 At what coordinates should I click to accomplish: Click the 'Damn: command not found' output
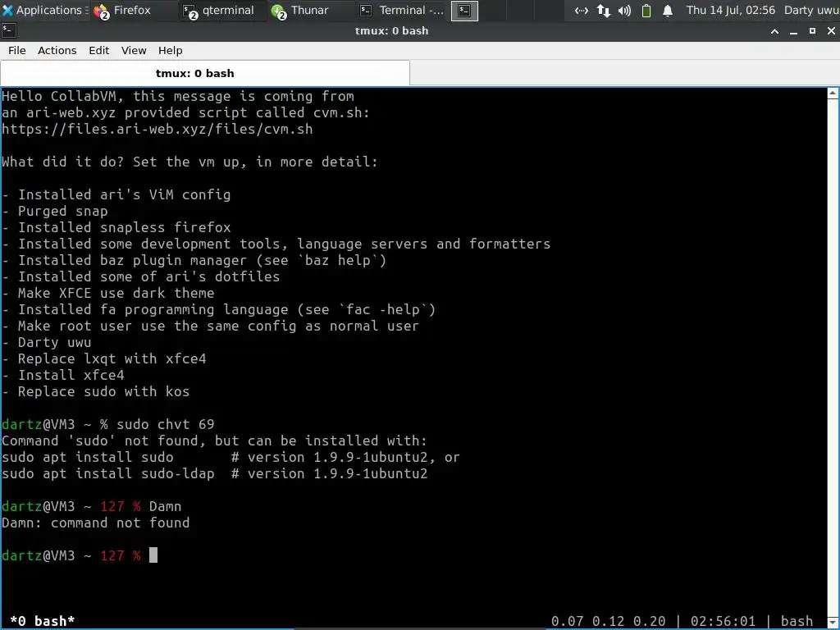click(x=95, y=523)
